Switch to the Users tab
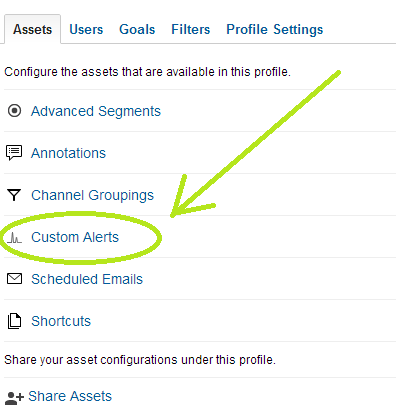 click(x=86, y=29)
